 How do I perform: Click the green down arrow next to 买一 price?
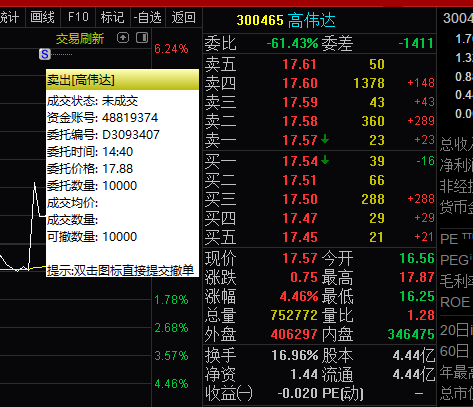325,160
